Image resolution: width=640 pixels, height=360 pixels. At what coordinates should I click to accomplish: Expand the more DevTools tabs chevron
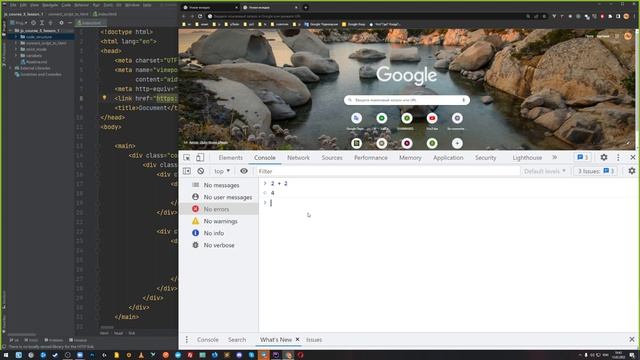point(554,158)
